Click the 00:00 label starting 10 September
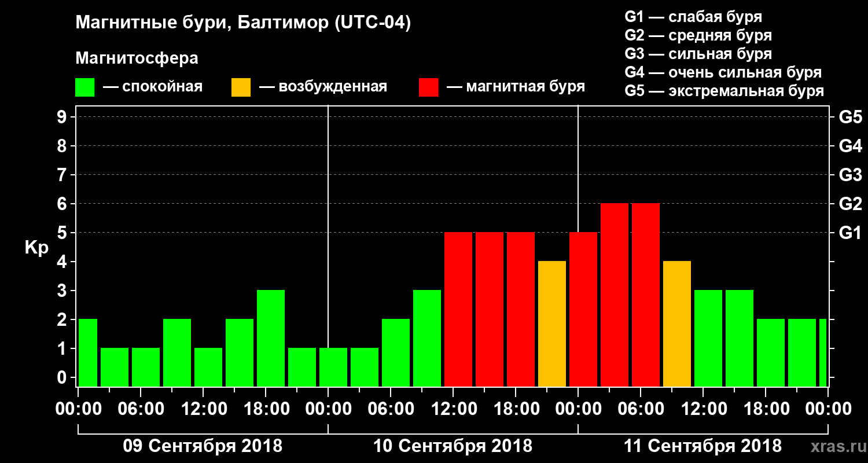The image size is (868, 463). click(x=328, y=409)
